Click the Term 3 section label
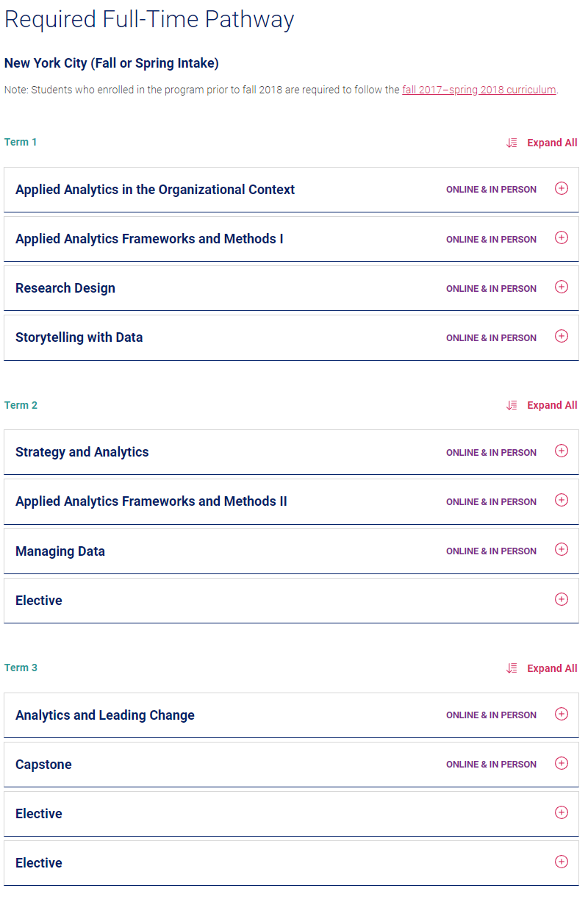The width and height of the screenshot is (588, 905). coord(21,668)
